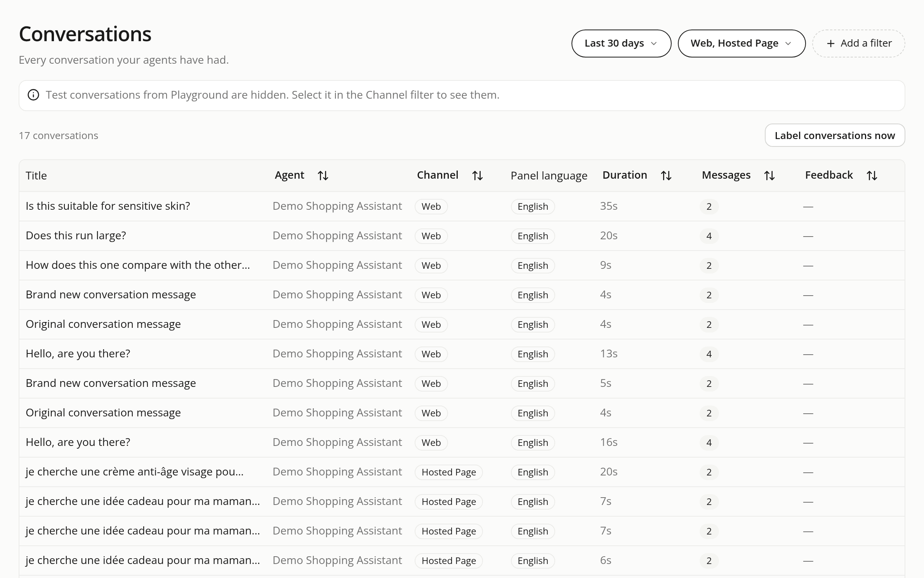The image size is (924, 578).
Task: Click 35s duration value
Action: [608, 206]
